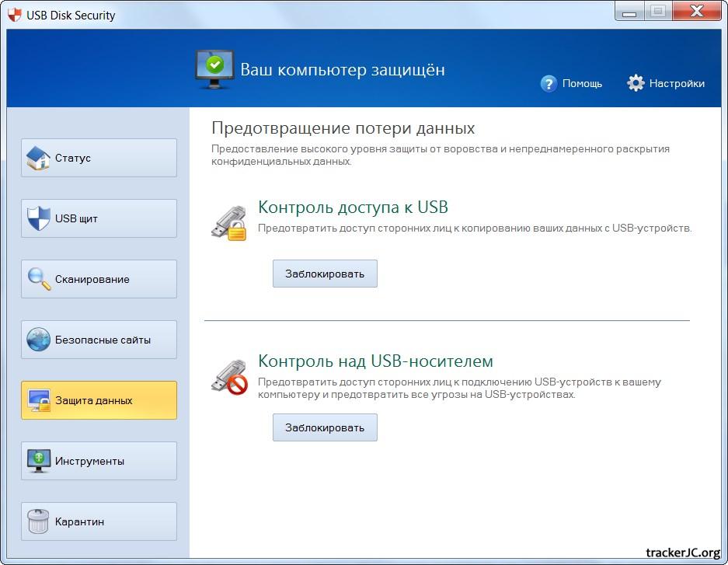Open the Настройки text link
This screenshot has height=565, width=728.
(x=677, y=83)
